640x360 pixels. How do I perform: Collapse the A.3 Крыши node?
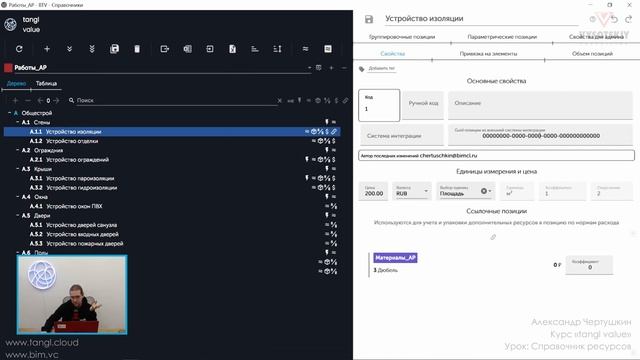18,169
